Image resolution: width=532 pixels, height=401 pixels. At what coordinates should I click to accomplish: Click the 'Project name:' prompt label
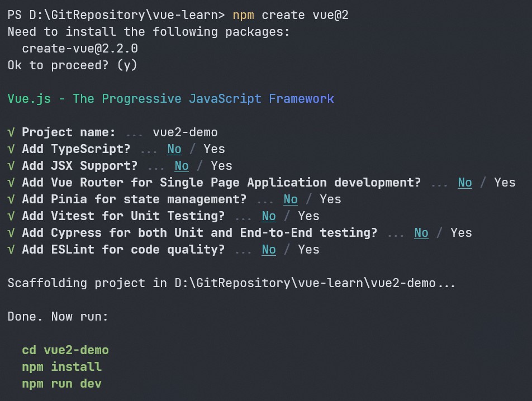point(69,132)
